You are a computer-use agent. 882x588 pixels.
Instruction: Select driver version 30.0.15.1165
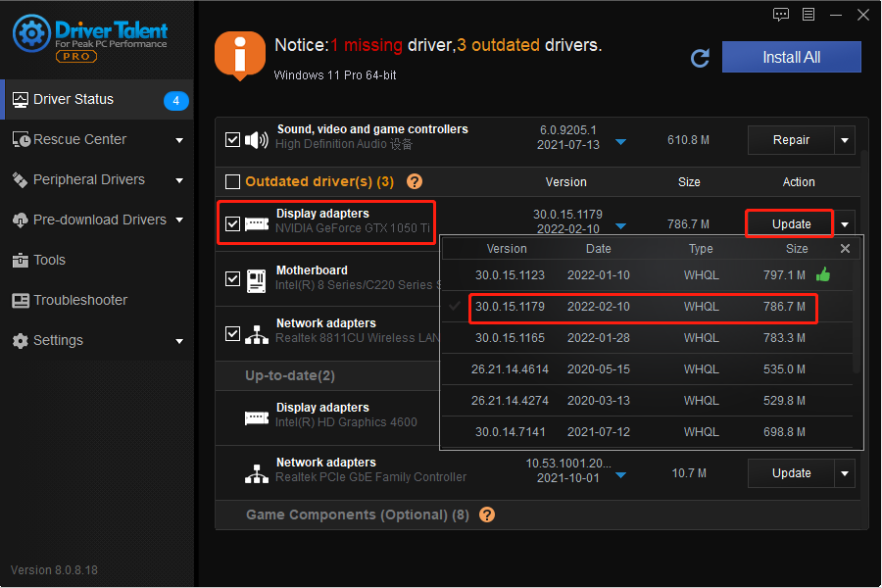(647, 338)
